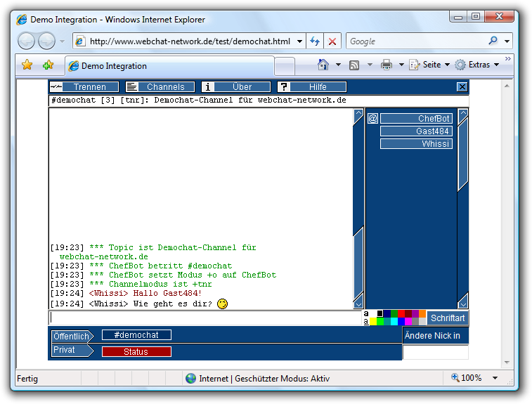Select user ChefBot in nick list
Screen dimensions: 532x404
click(416, 118)
